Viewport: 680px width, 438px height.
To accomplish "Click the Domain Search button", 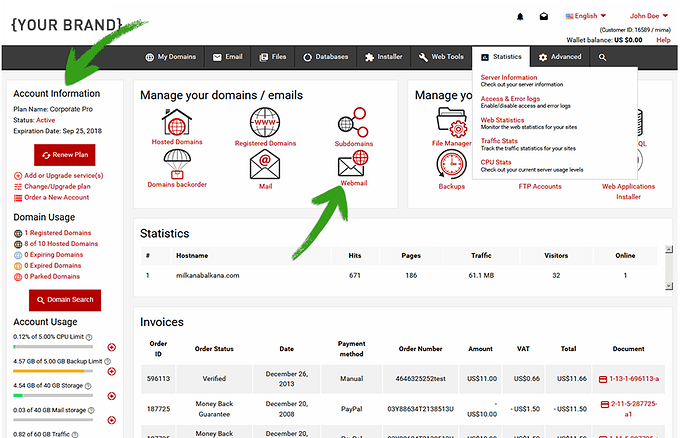I will tap(65, 300).
